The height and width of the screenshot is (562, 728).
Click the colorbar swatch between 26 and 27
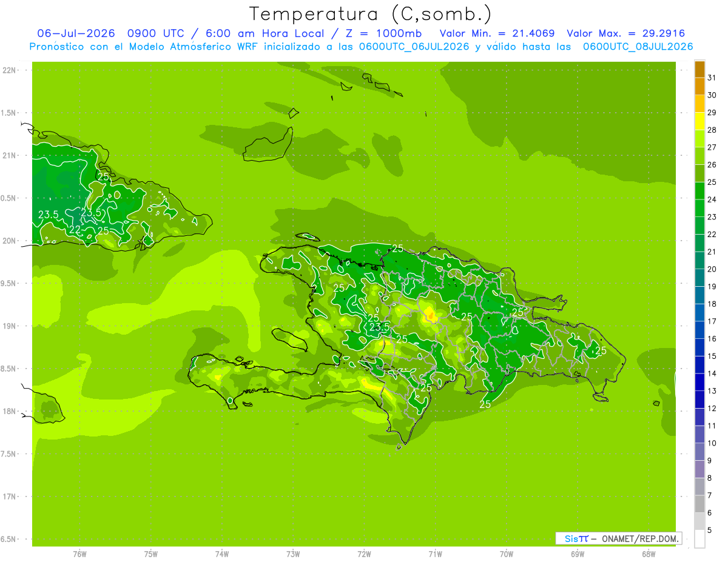[699, 156]
